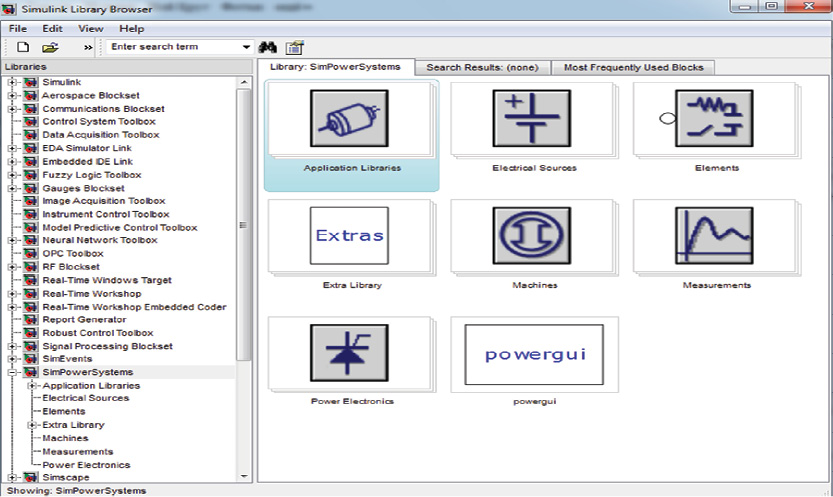Click the Simulink Library Browser title icon
The image size is (833, 497).
(x=9, y=8)
